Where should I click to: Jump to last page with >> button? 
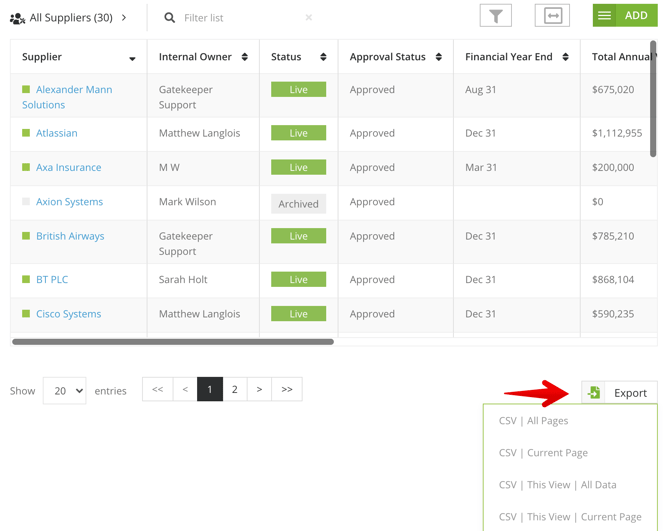[287, 390]
